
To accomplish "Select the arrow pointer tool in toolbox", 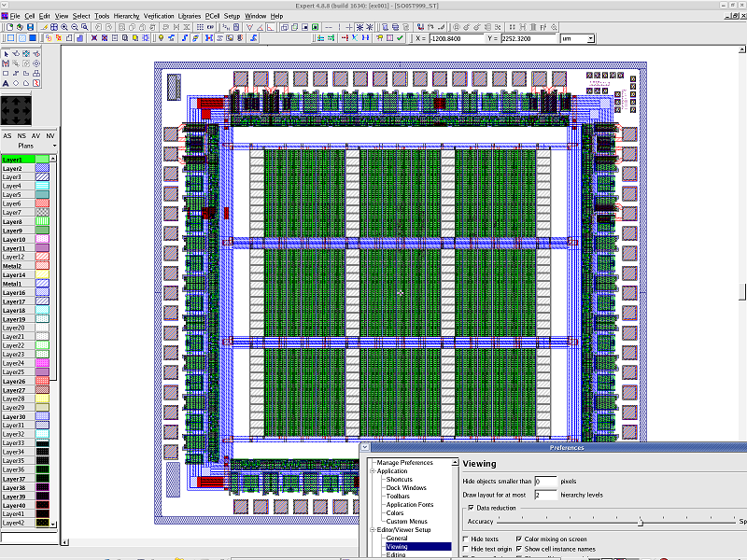I will click(x=6, y=52).
